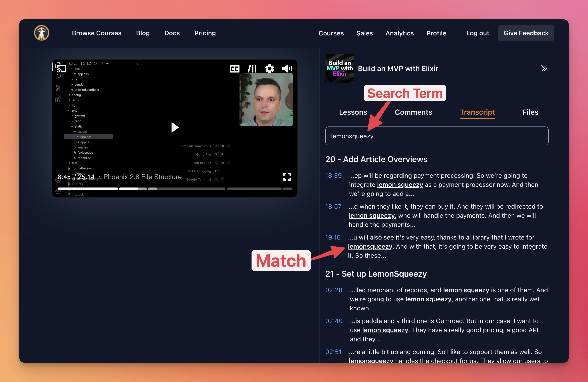The image size is (588, 382).
Task: Switch to the Comments tab
Action: pos(413,112)
